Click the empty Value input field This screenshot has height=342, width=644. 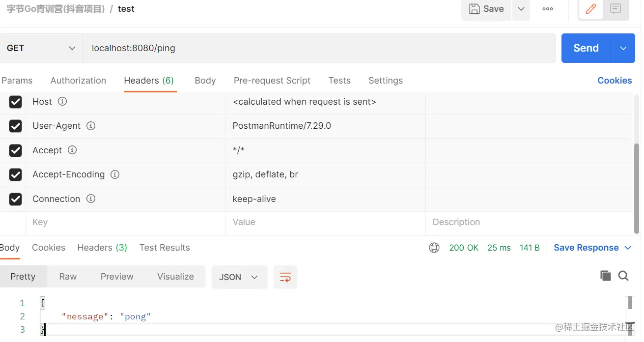tap(325, 222)
